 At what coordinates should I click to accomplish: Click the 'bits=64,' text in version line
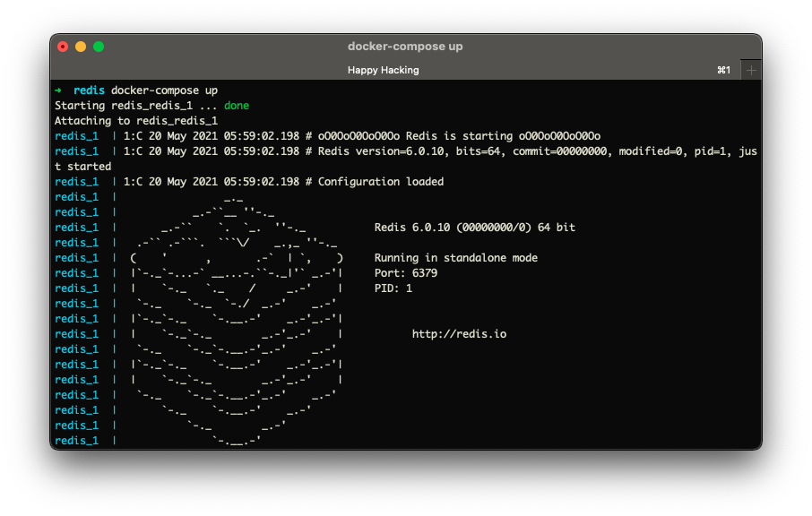point(480,151)
